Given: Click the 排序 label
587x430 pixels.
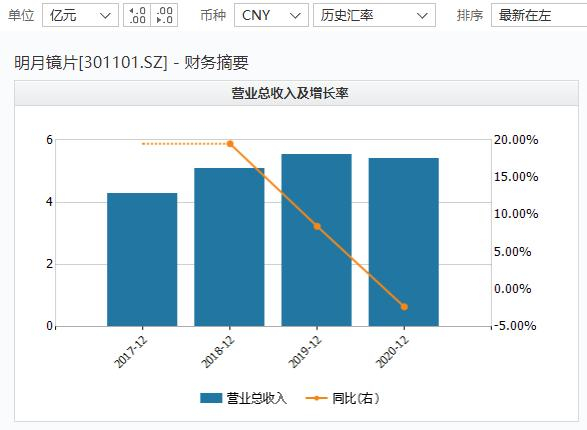Looking at the screenshot, I should (x=470, y=15).
